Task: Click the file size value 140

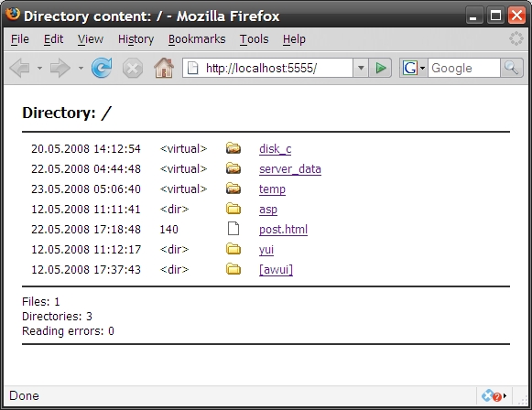Action: pos(168,229)
